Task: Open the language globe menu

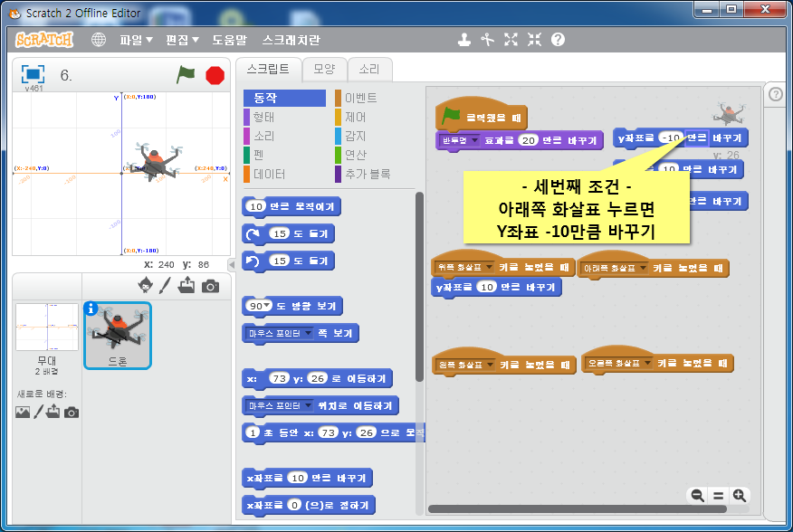Action: (x=98, y=40)
